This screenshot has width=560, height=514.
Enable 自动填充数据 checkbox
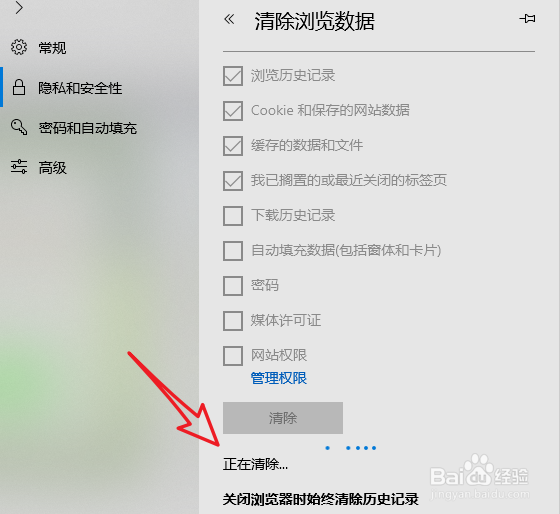point(233,251)
